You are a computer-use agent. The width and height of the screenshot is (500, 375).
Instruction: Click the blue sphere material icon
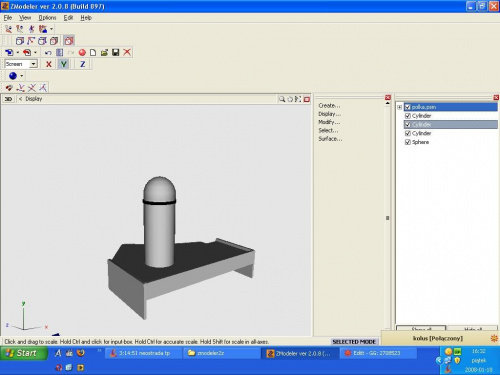point(13,76)
